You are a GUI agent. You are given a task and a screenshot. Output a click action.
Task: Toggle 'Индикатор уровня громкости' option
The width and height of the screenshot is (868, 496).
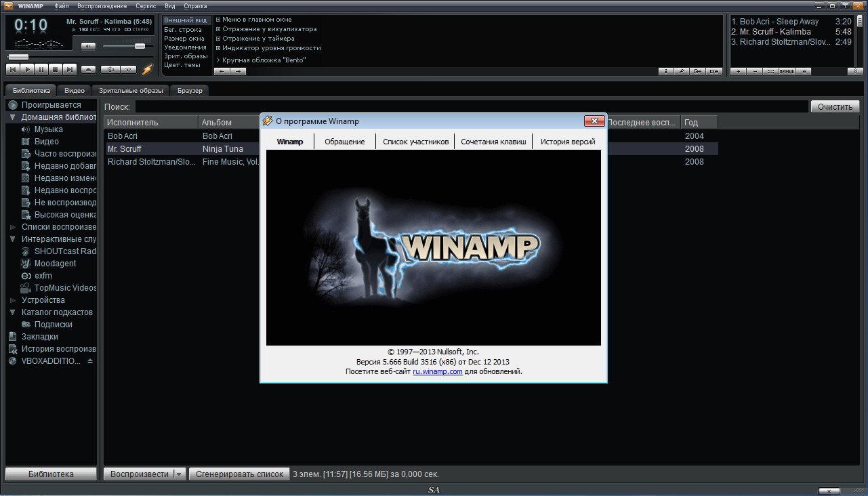268,48
